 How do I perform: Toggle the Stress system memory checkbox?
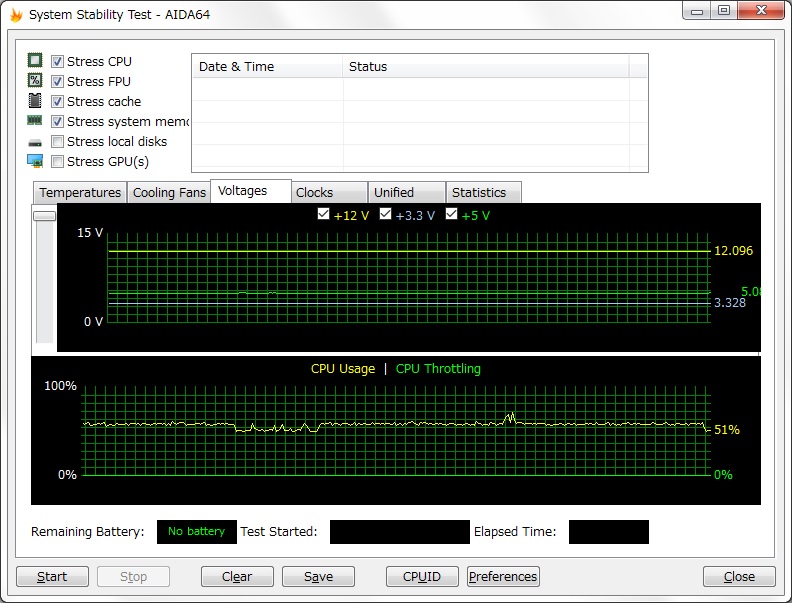coord(58,122)
